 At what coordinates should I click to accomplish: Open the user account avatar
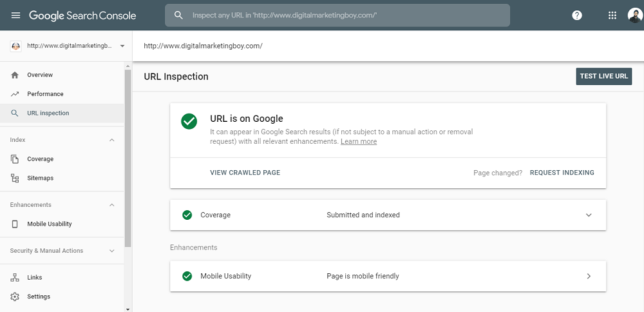[635, 15]
